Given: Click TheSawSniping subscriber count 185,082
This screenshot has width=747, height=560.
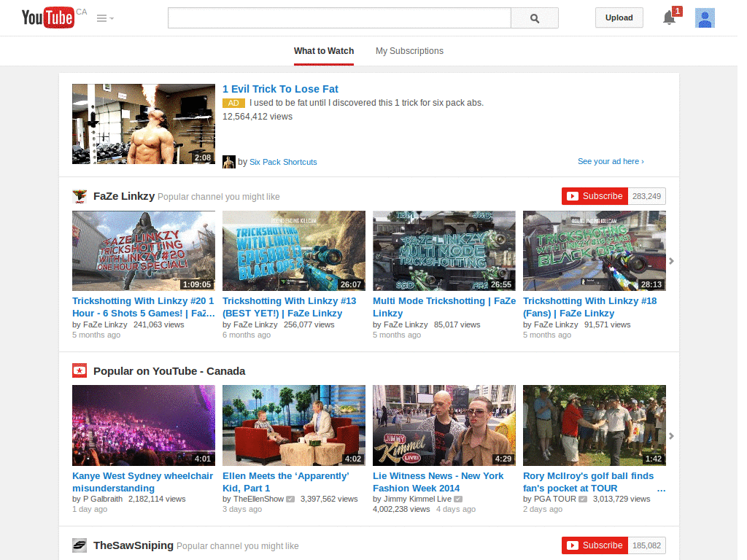Looking at the screenshot, I should (x=646, y=545).
